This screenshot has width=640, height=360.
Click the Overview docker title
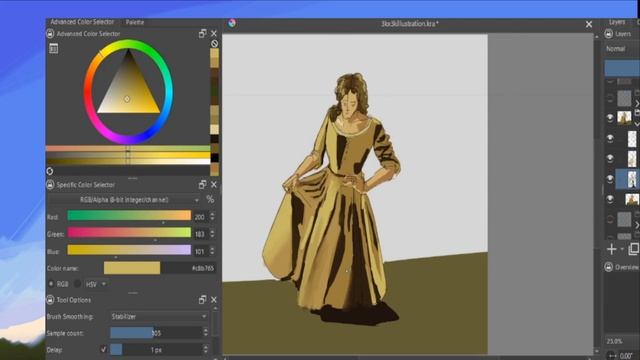pos(627,267)
